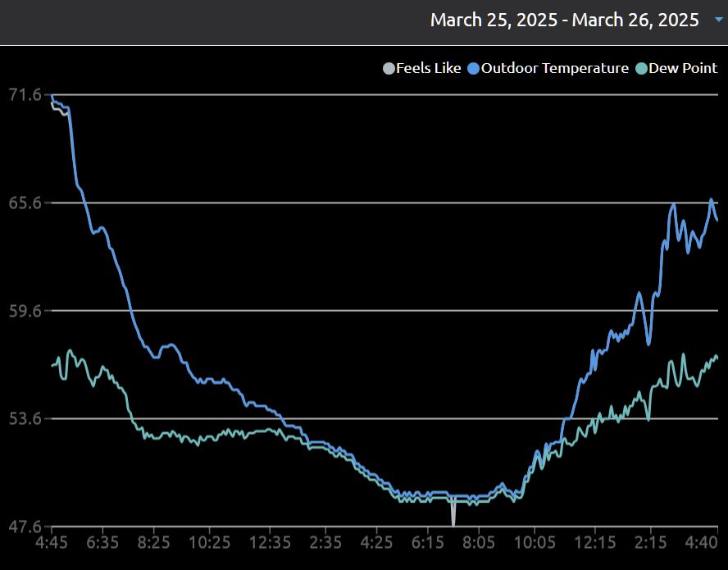
Task: Click the 65.6 gridline on the chart
Action: (x=328, y=202)
